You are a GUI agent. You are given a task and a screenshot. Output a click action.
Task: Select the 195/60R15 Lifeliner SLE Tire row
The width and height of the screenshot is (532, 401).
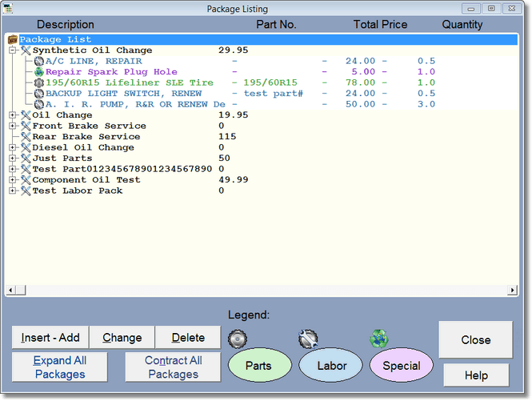262,83
